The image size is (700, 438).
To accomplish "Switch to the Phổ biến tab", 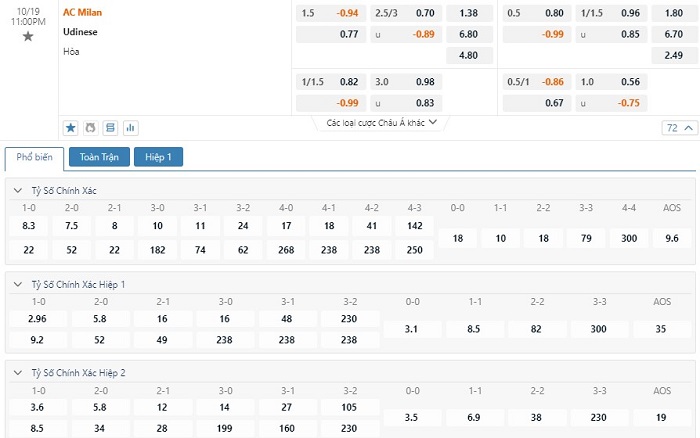I will tap(35, 157).
